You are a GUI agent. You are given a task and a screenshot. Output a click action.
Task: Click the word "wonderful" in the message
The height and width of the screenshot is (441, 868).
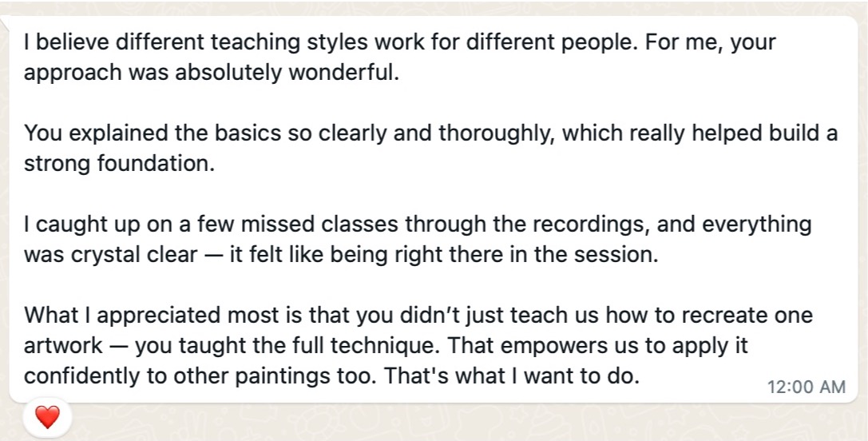pos(342,73)
